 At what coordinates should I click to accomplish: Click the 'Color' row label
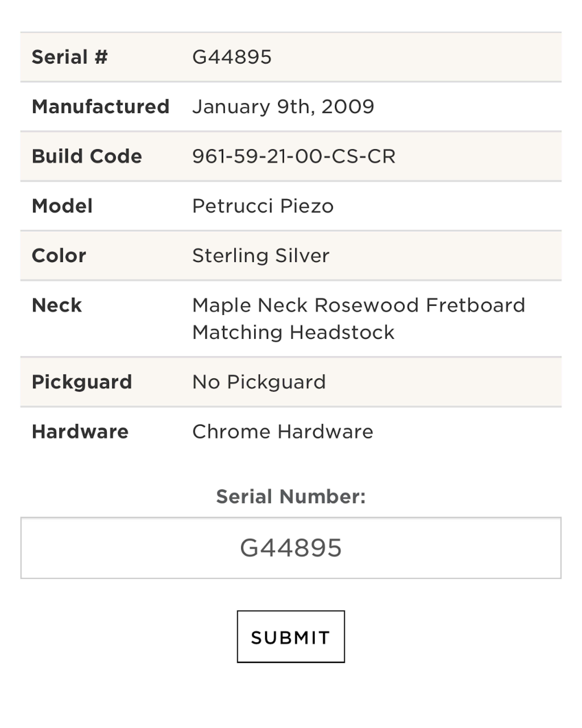59,256
